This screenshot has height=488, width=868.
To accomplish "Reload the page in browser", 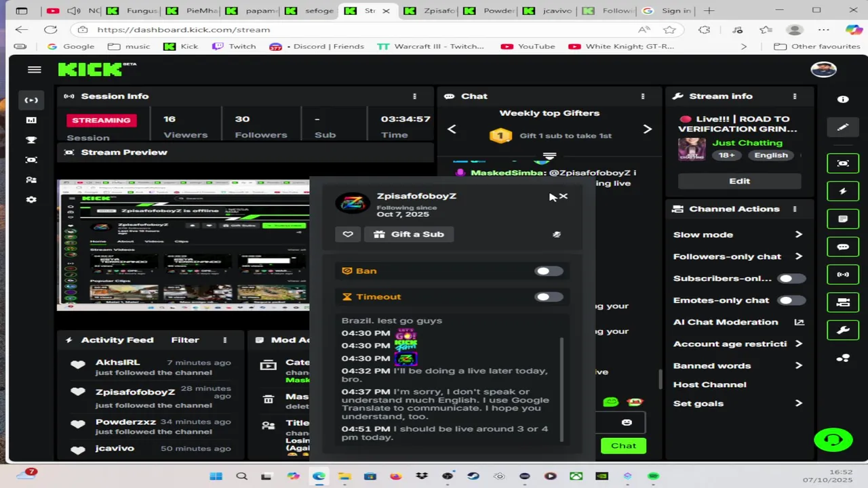I will 50,30.
